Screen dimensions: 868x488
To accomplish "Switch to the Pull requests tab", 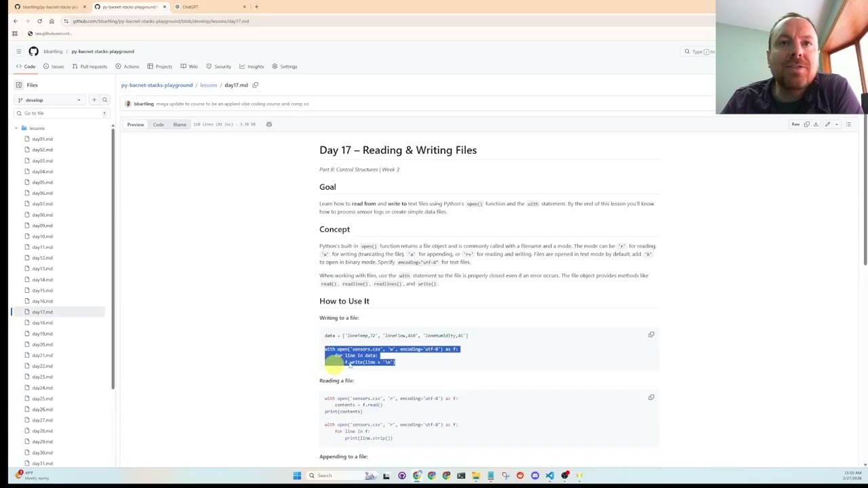I will click(90, 66).
